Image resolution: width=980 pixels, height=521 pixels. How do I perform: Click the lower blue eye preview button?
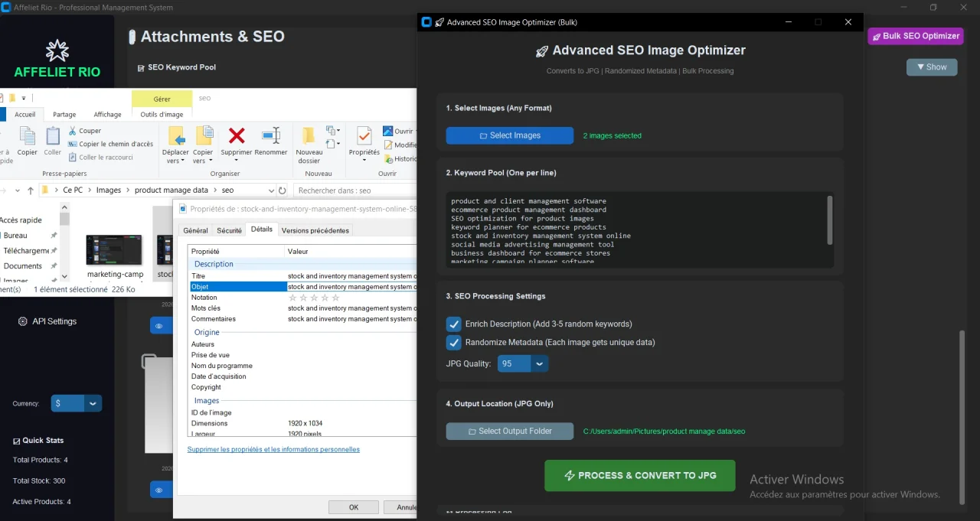[x=159, y=490]
